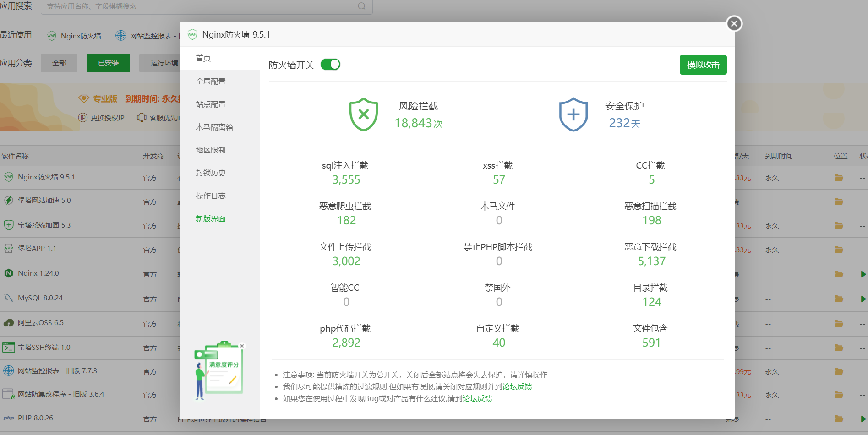868x435 pixels.
Task: Click the 宝塔SSH终端 1.0 terminal icon
Action: (9, 348)
